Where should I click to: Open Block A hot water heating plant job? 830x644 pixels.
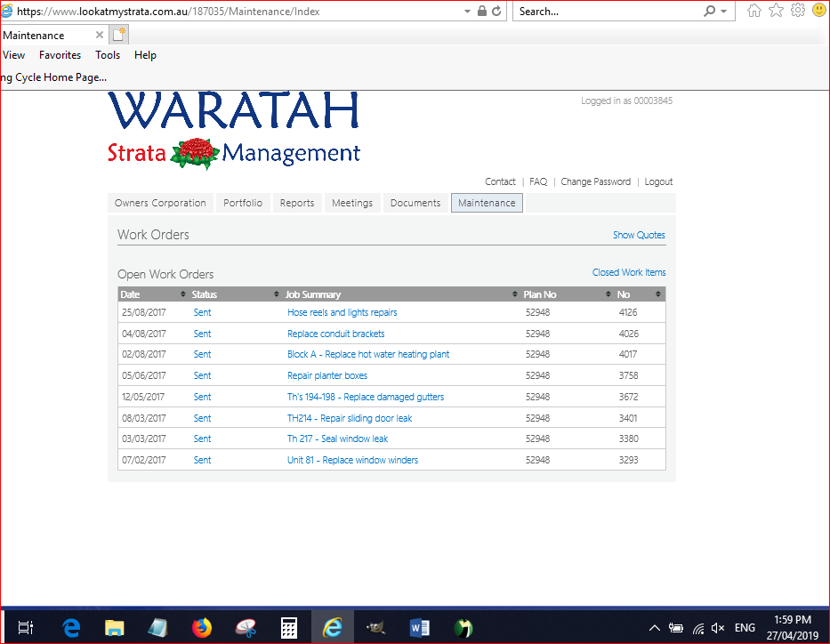[x=368, y=354]
